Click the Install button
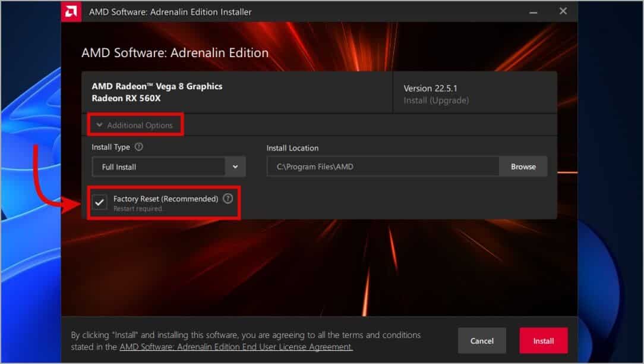 coord(544,341)
